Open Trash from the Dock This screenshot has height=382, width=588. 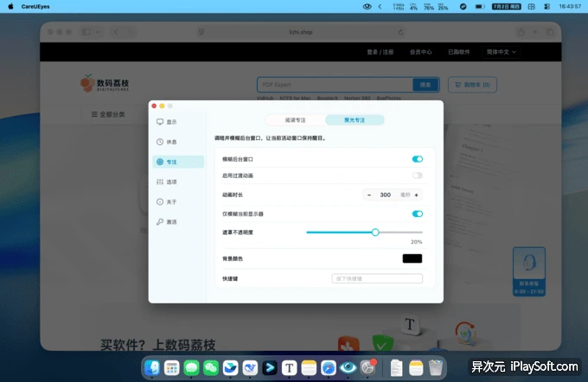[435, 368]
